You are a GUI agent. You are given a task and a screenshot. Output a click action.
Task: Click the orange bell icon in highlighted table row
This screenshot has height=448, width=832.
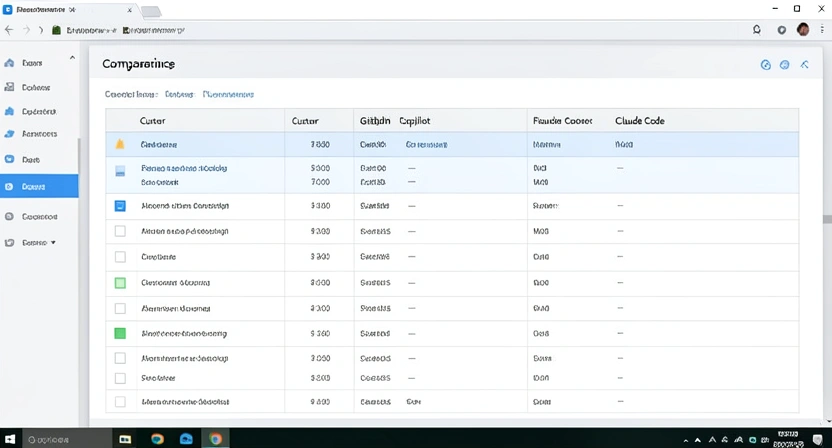coord(120,144)
